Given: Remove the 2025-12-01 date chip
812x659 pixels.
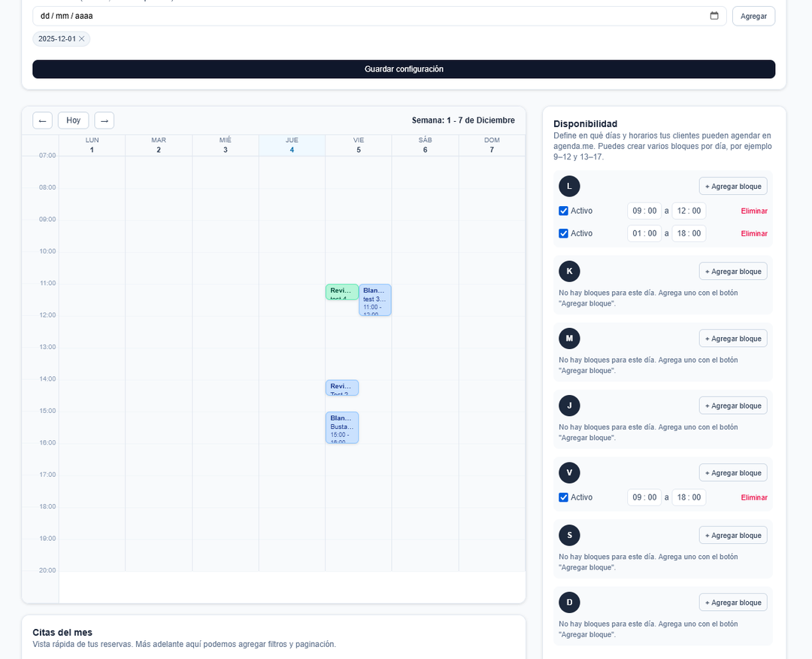Looking at the screenshot, I should pos(82,38).
